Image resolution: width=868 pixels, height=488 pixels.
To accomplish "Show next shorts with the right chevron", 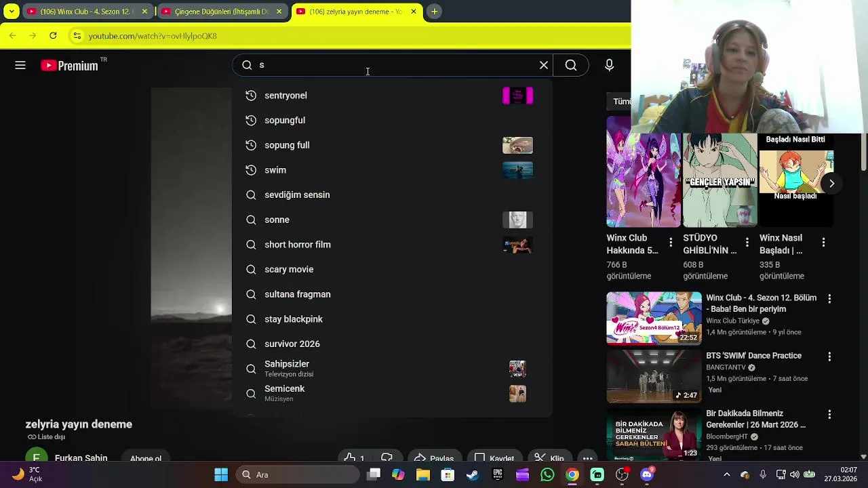I will point(831,184).
